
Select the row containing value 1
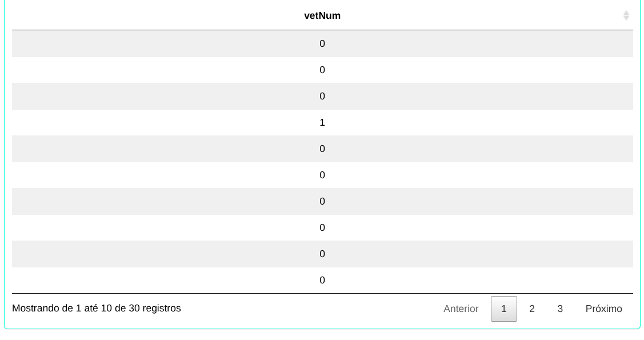pos(322,122)
